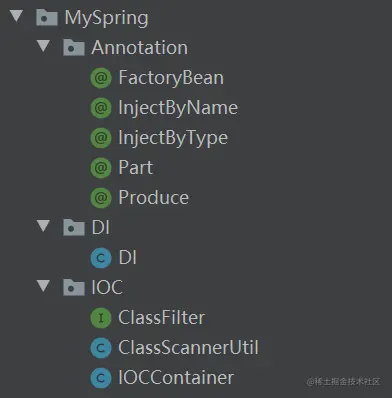Click the IOCContainer class icon

pos(101,378)
